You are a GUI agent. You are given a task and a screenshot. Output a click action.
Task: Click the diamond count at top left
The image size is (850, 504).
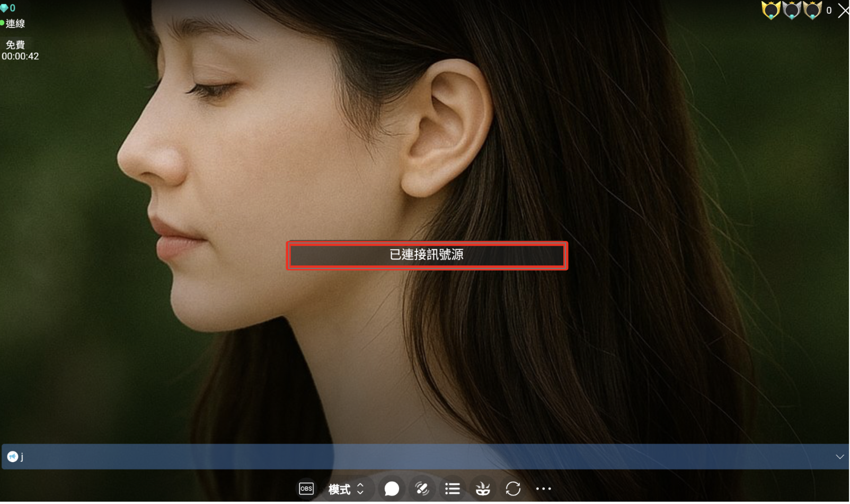(8, 8)
